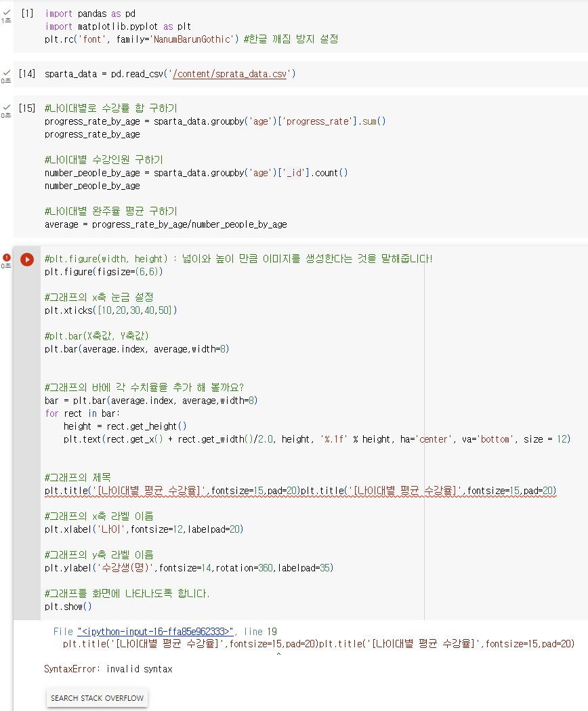Click the average division code line
Screen dimensions: 588x711
(166, 224)
